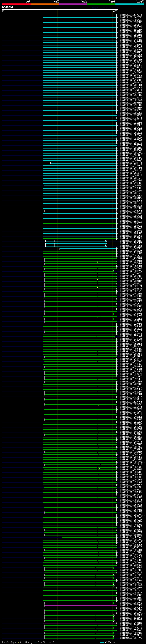The width and height of the screenshot is (146, 644).
Task: Select hit UniRef100_Q065C8
Action: 131,276
